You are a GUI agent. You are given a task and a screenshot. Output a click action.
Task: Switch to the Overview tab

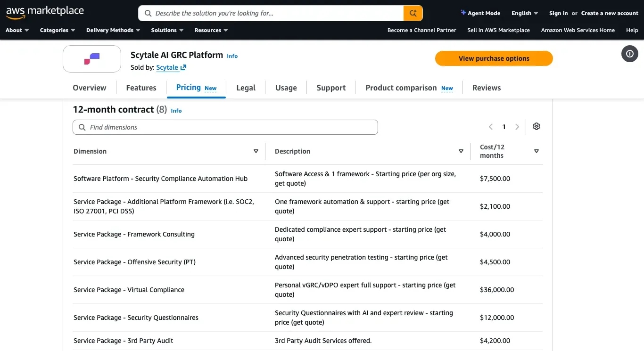tap(90, 88)
